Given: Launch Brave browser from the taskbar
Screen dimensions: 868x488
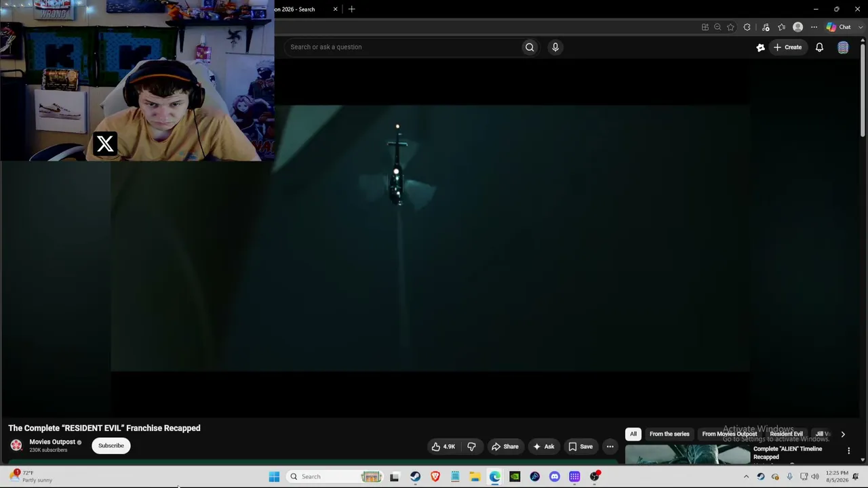Looking at the screenshot, I should tap(435, 476).
